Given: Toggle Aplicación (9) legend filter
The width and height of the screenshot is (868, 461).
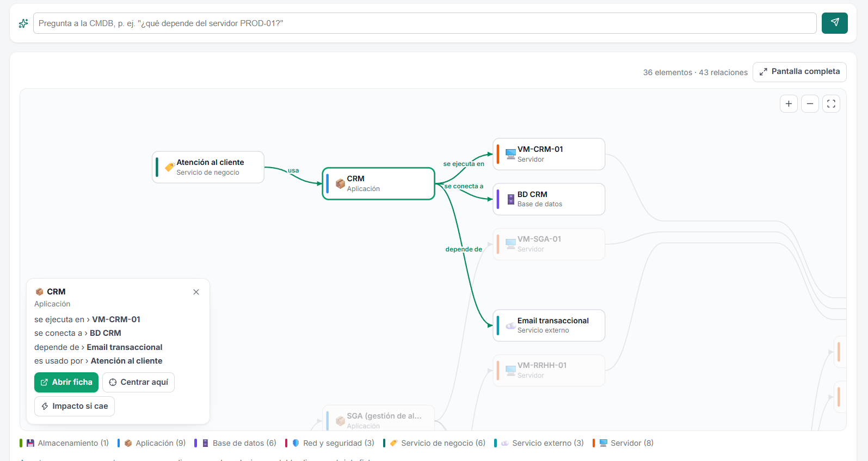Looking at the screenshot, I should (152, 443).
